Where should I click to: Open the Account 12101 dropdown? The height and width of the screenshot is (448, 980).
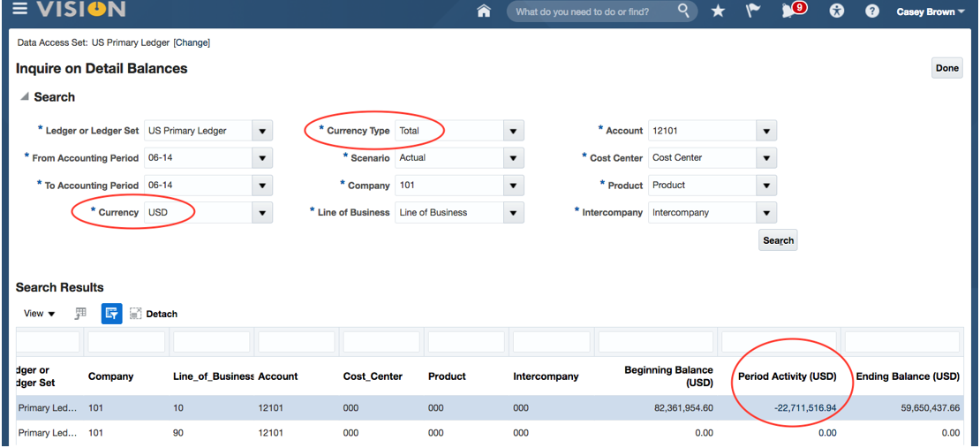click(x=765, y=131)
